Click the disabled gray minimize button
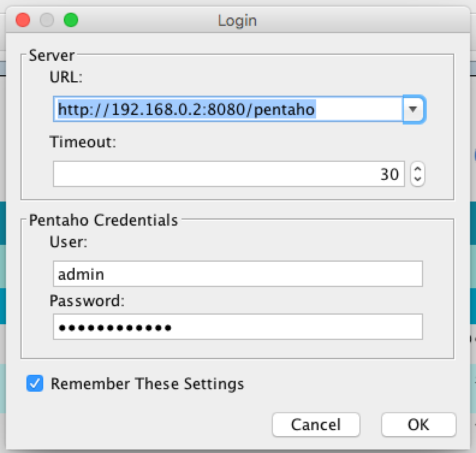Image resolution: width=476 pixels, height=453 pixels. (x=47, y=20)
